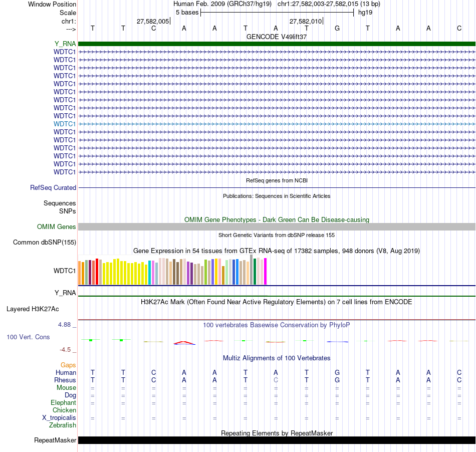Click the "chr1:" ruler label
This screenshot has width=476, height=452.
pos(69,21)
